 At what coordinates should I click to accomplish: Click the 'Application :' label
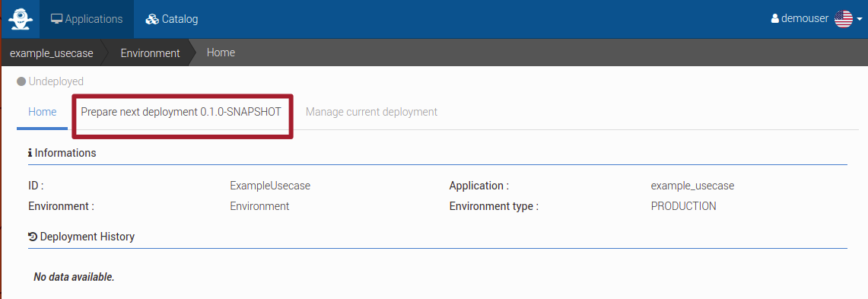tap(479, 186)
